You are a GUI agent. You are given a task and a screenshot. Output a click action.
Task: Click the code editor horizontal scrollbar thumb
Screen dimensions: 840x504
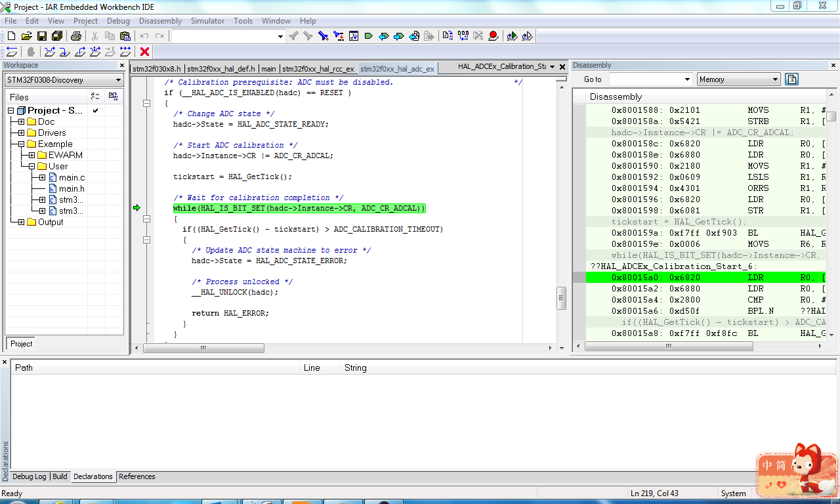tap(203, 348)
